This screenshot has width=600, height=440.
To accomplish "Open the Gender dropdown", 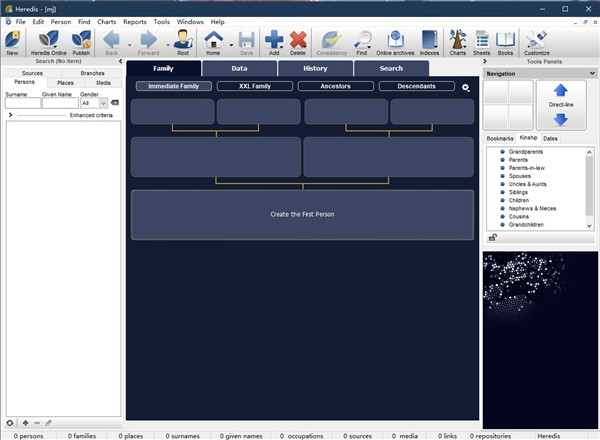I will (103, 103).
